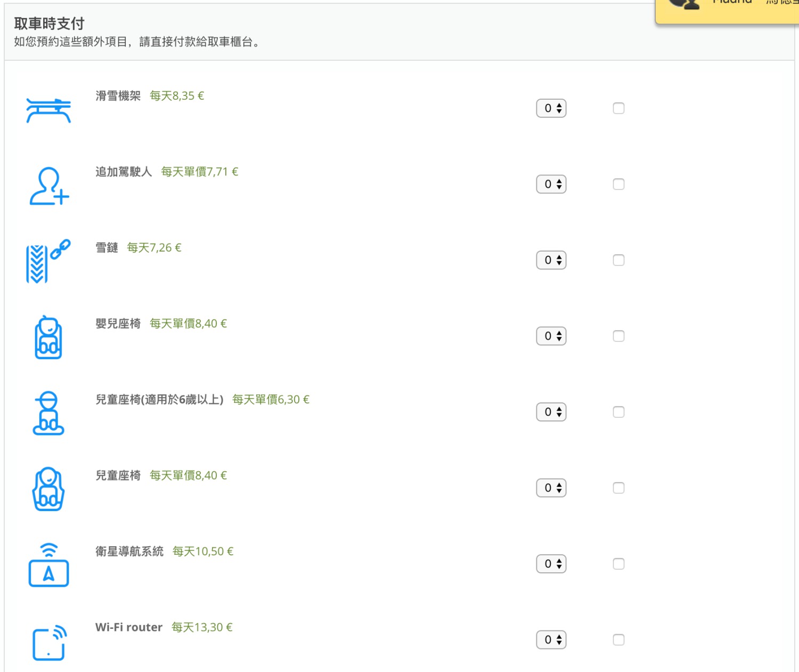The height and width of the screenshot is (672, 799).
Task: Click the 每天7,26 € price text
Action: [x=154, y=248]
